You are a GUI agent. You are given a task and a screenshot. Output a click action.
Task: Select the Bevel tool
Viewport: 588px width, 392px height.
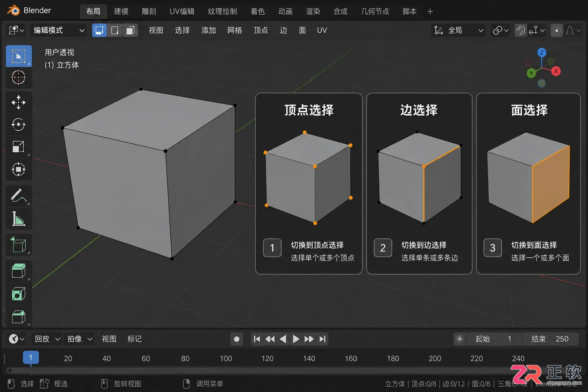pos(19,316)
